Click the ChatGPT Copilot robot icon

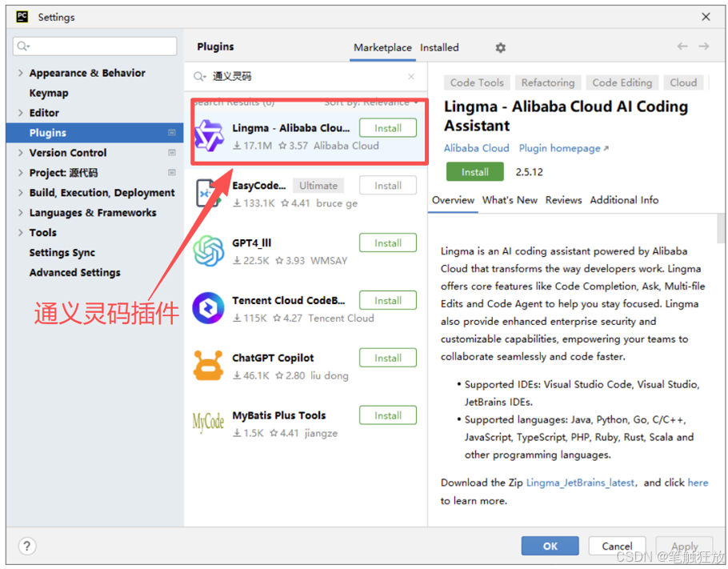[x=208, y=366]
